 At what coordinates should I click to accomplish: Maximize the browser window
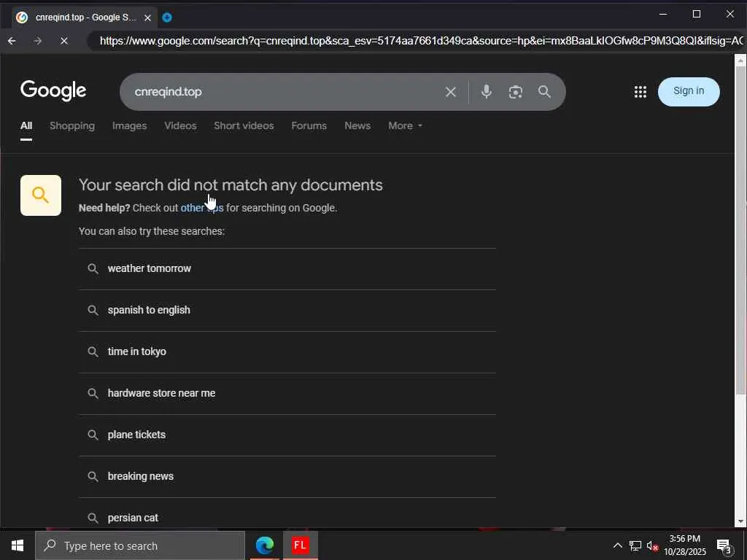(x=696, y=15)
